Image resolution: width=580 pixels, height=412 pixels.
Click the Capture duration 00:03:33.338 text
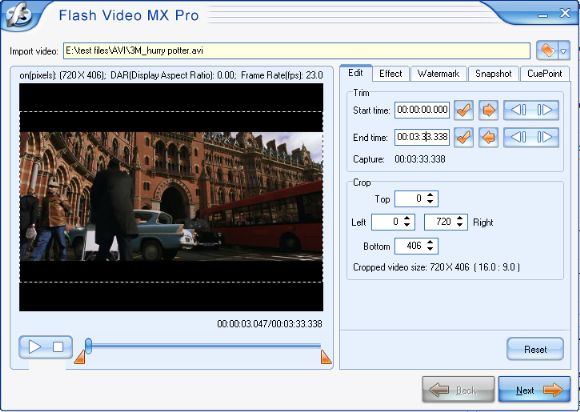[420, 159]
